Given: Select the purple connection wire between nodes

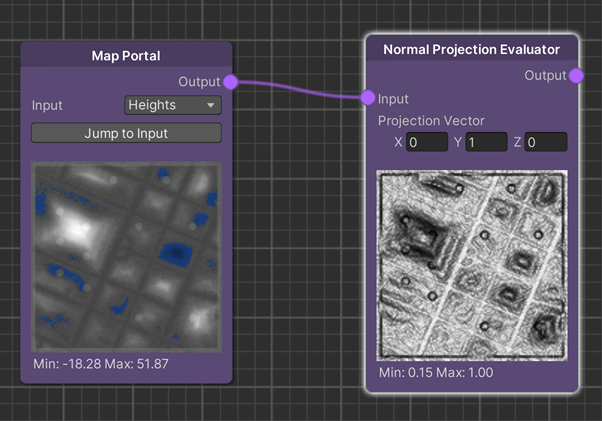Looking at the screenshot, I should click(300, 89).
